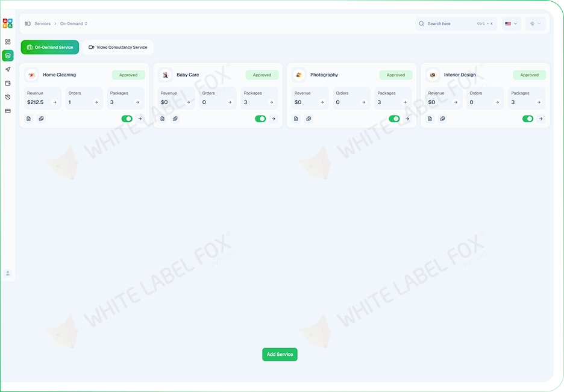Disable the Home Cleaning service toggle
The image size is (564, 392).
127,119
